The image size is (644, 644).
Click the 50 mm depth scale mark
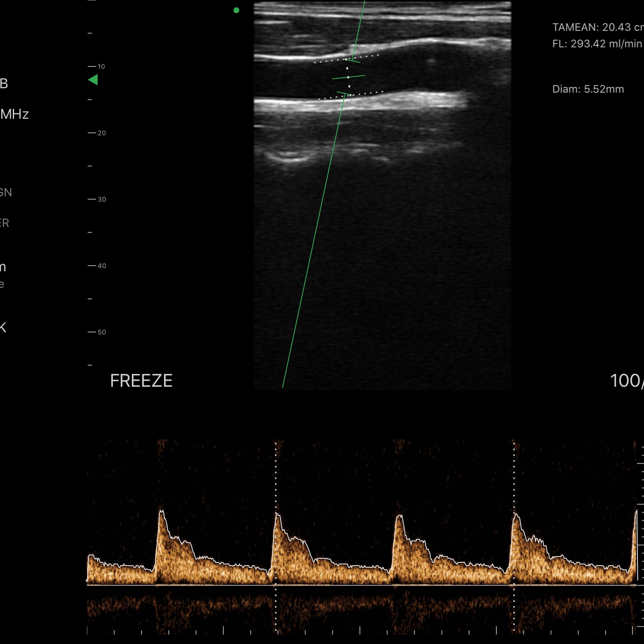pos(97,332)
